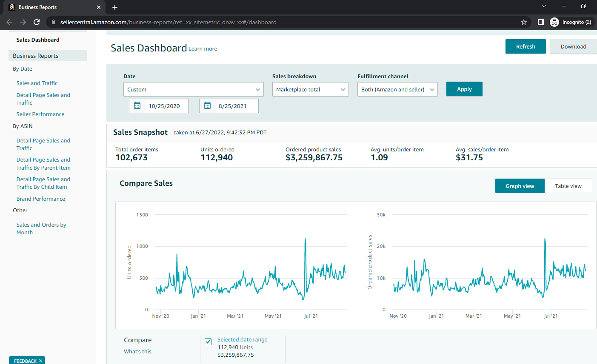Viewport: 597px width, 364px height.
Task: Click the snapshot timestamp 6/27/2022, 9:42:32 PM PDT
Action: tap(231, 133)
